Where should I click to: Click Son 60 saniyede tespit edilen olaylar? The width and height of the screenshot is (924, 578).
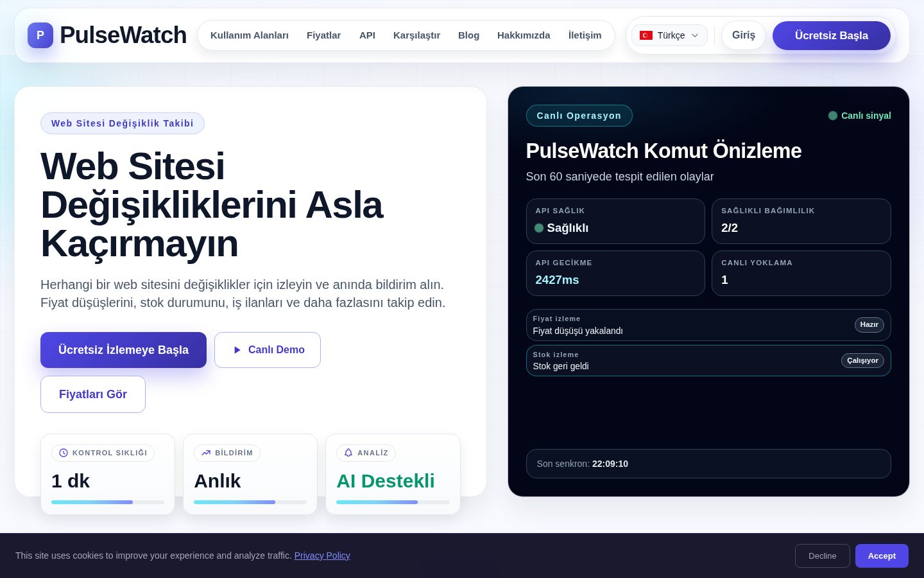(620, 177)
